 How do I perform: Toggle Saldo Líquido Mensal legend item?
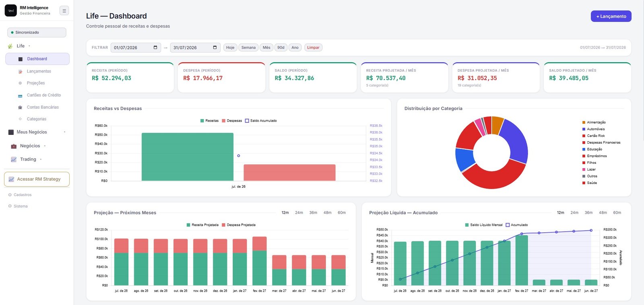point(484,225)
